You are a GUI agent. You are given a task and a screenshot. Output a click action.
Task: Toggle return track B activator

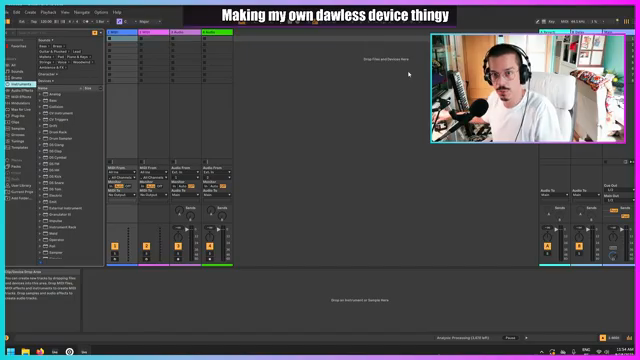pos(579,246)
